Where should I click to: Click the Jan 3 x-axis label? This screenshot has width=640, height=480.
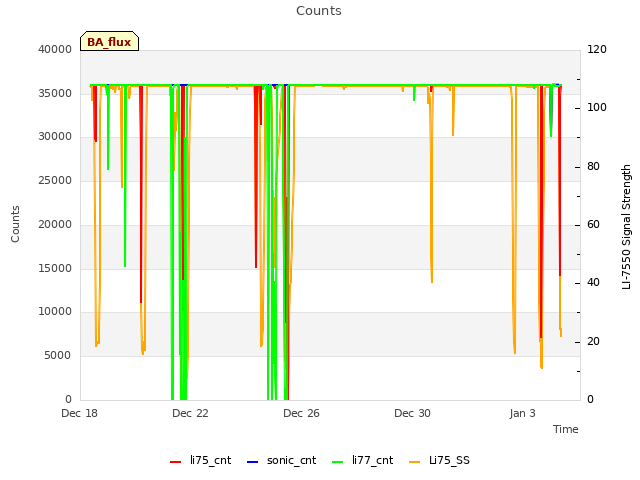(522, 413)
